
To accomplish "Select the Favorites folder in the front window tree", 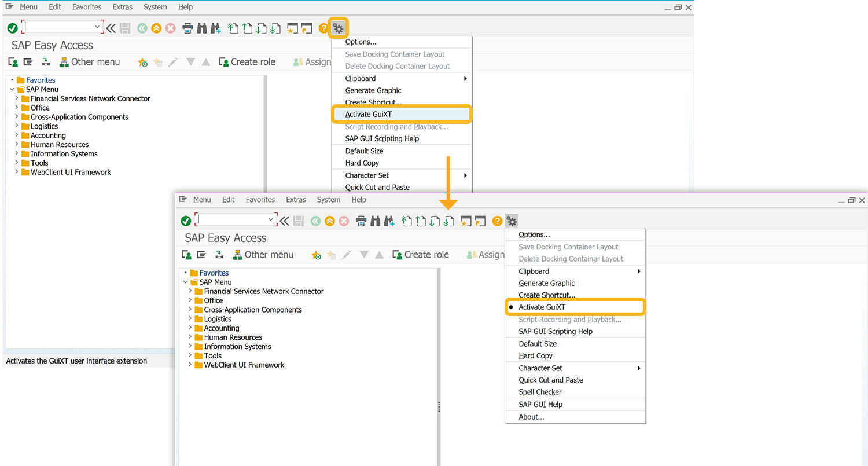I will pos(209,273).
